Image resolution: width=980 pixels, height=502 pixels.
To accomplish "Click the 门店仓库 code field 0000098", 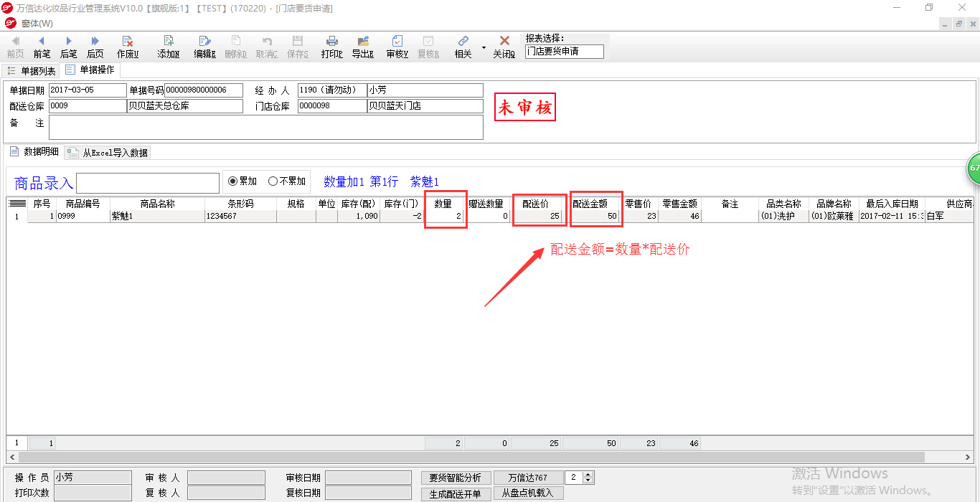I will tap(332, 106).
